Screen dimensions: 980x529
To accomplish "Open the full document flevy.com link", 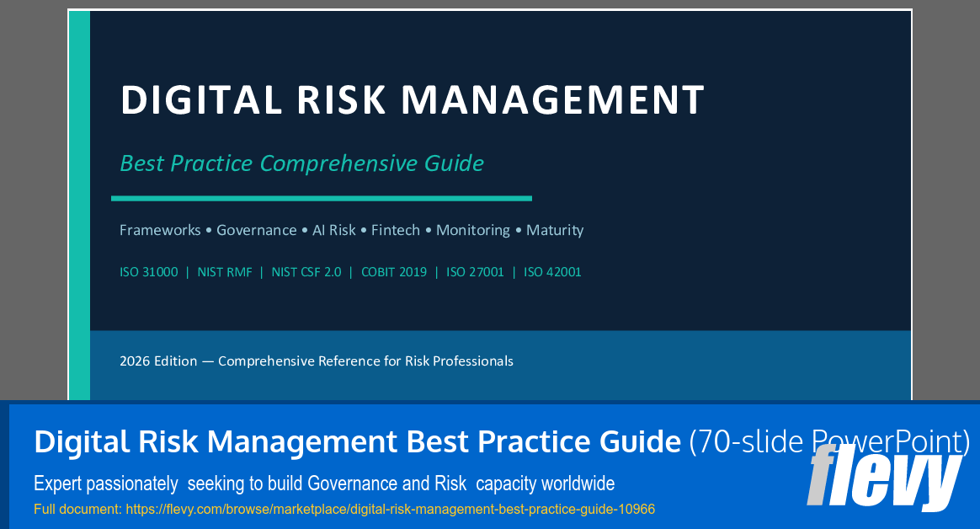I will tap(389, 509).
